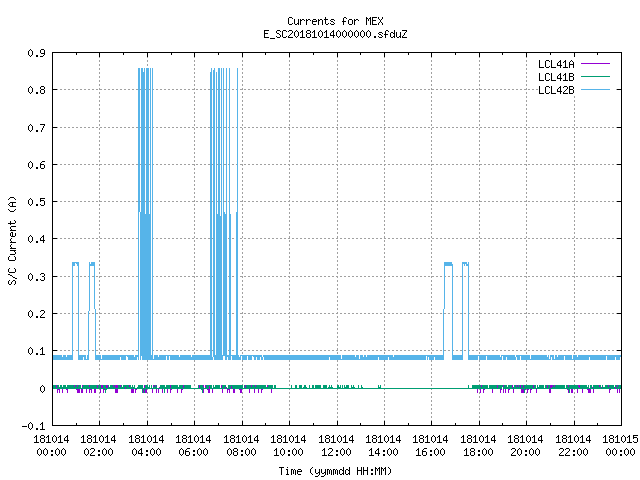This screenshot has height=480, width=640.
Task: Click the tall LCL42B spike cluster near 04:00
Action: coord(145,213)
